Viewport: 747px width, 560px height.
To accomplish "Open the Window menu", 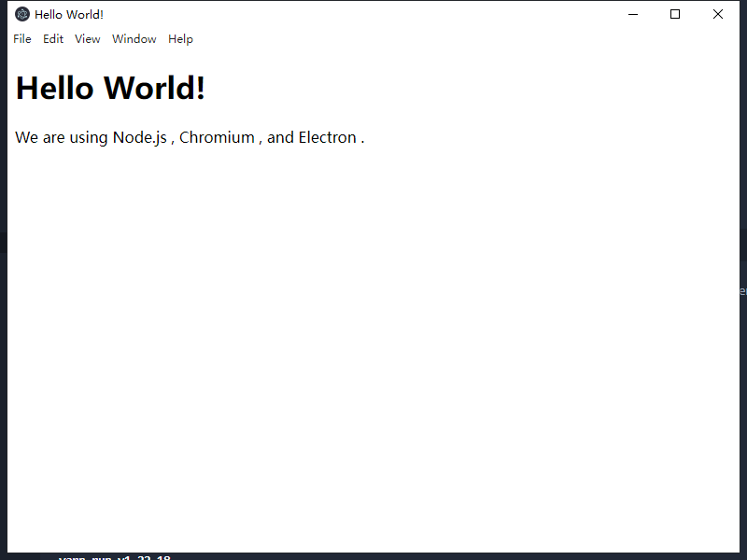I will click(134, 39).
